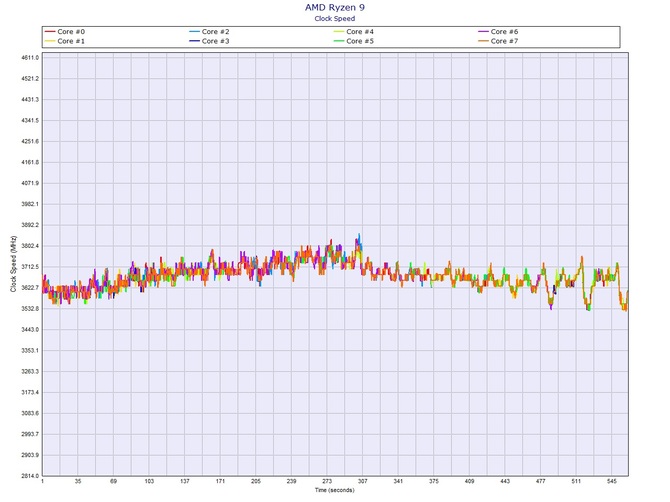Image resolution: width=670 pixels, height=502 pixels.
Task: Click the Time (seconds) axis title
Action: 335,490
